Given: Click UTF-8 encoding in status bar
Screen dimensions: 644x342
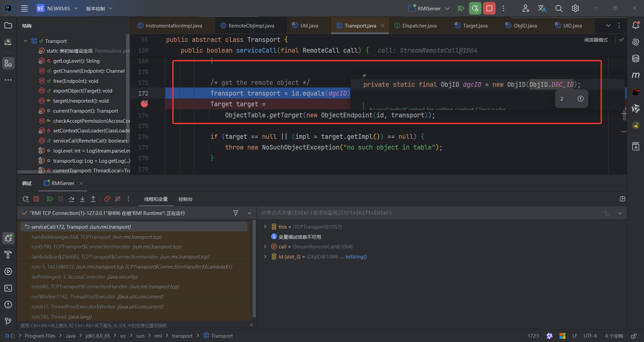Looking at the screenshot, I should [590, 336].
